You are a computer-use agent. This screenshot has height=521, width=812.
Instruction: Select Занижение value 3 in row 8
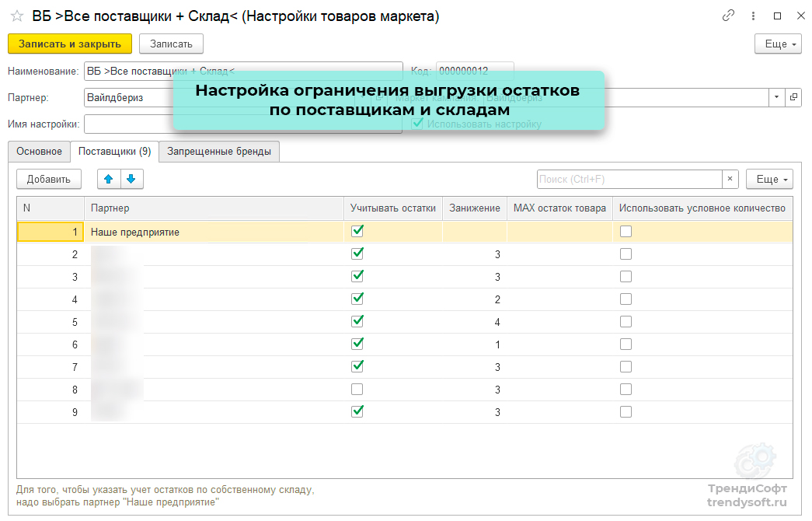(475, 390)
